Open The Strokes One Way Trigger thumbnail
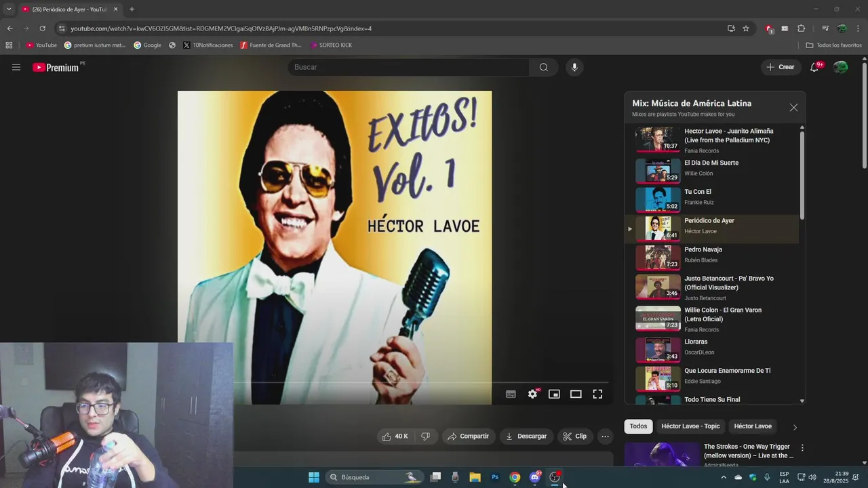Viewport: 868px width, 488px height. click(661, 454)
